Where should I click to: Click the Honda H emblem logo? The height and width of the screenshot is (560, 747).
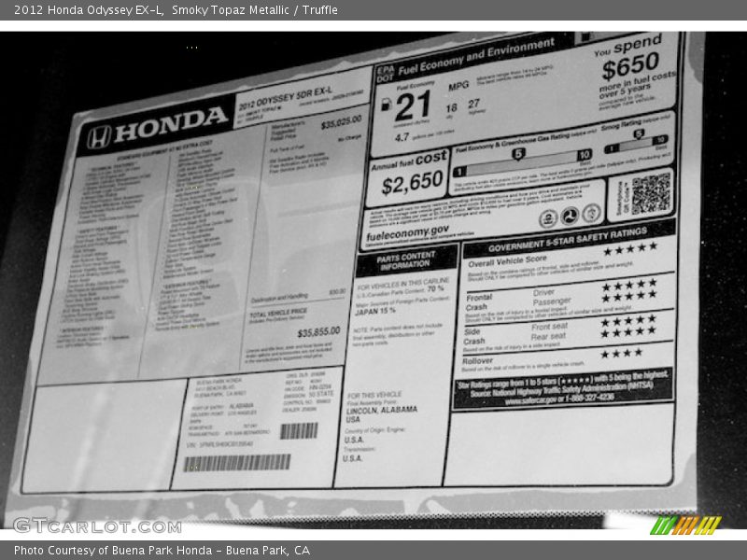coord(99,137)
